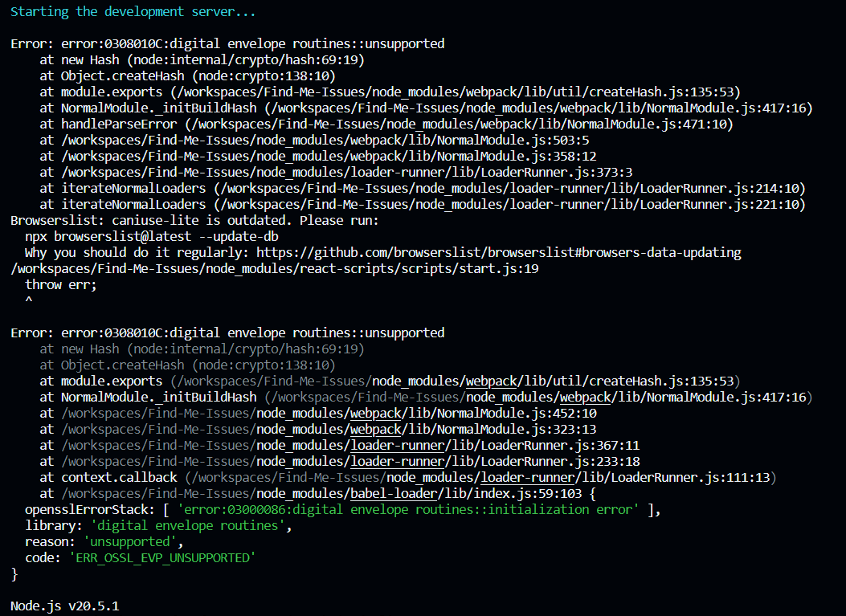Select the "NormalModule.js:452:10" text
846x616 pixels.
pos(517,414)
